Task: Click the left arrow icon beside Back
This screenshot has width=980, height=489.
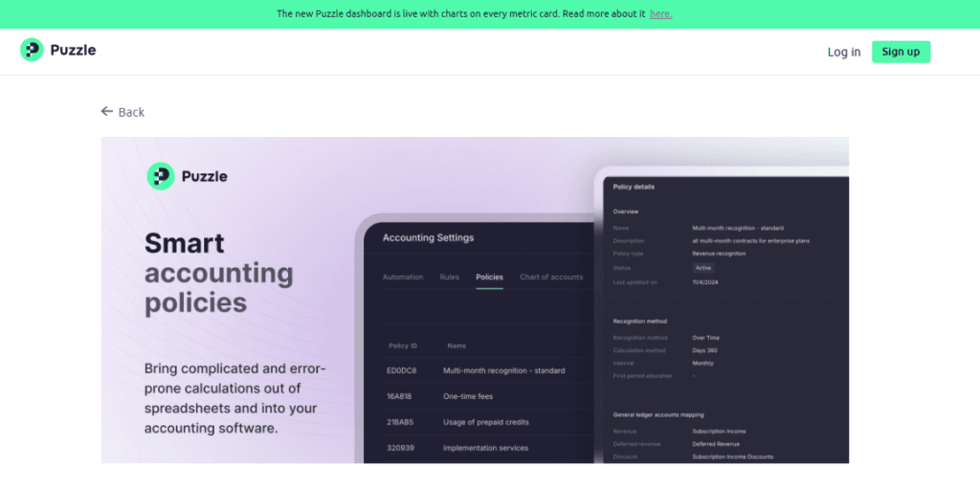Action: point(107,111)
